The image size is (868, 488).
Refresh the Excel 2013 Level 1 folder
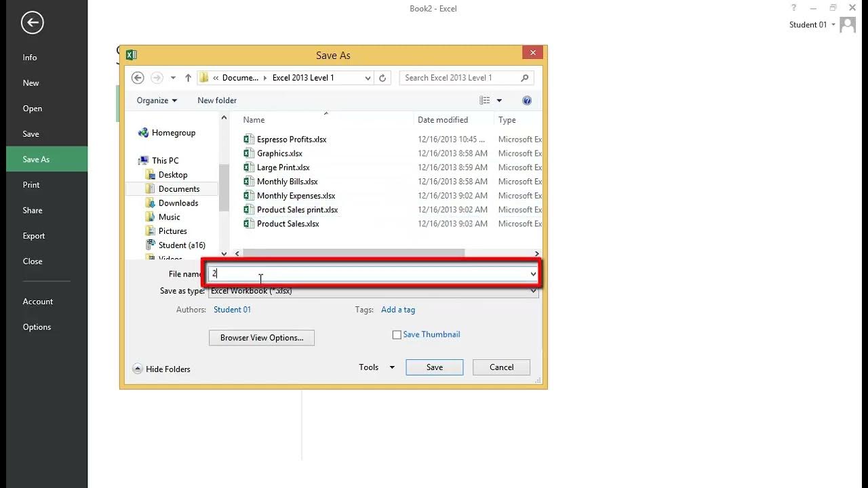coord(382,78)
